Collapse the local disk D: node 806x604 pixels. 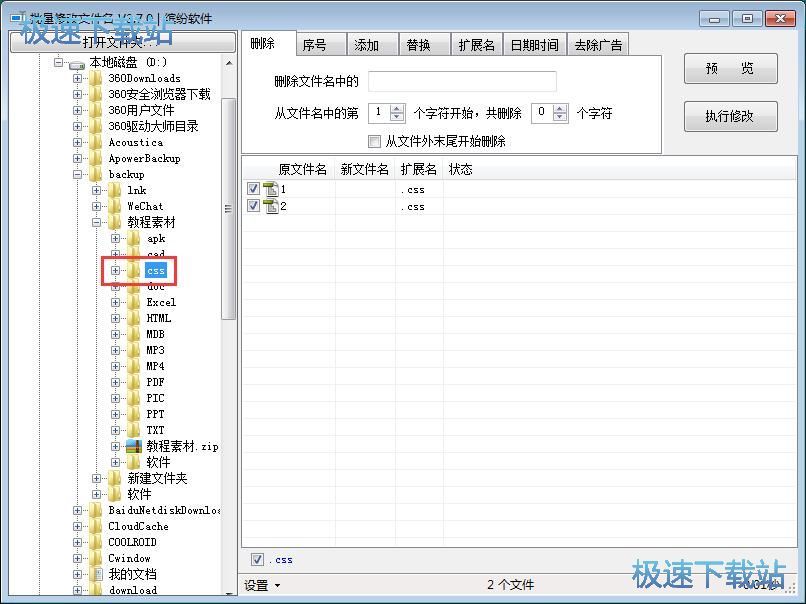pos(58,63)
